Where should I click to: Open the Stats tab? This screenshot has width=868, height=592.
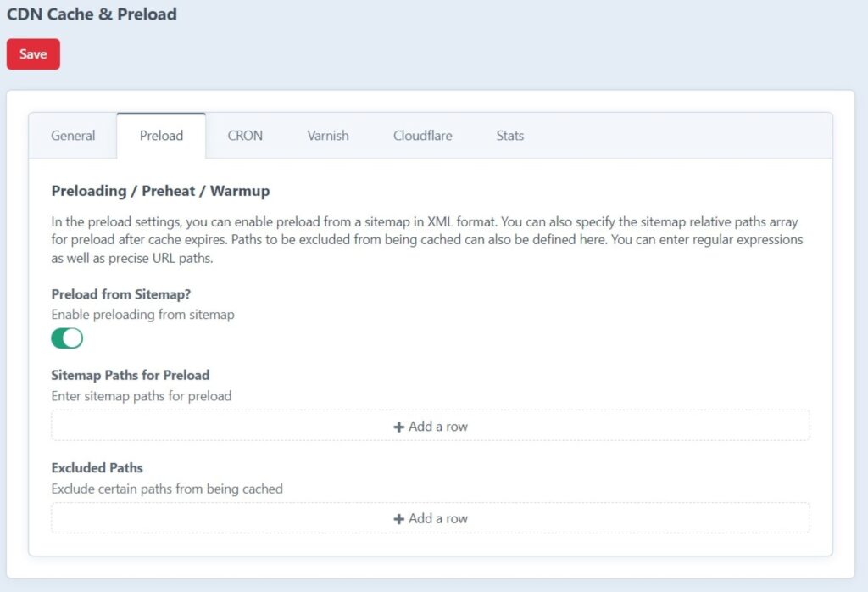[509, 136]
